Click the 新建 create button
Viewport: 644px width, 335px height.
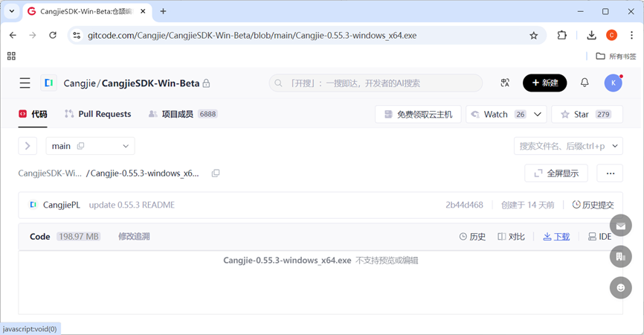pyautogui.click(x=544, y=83)
